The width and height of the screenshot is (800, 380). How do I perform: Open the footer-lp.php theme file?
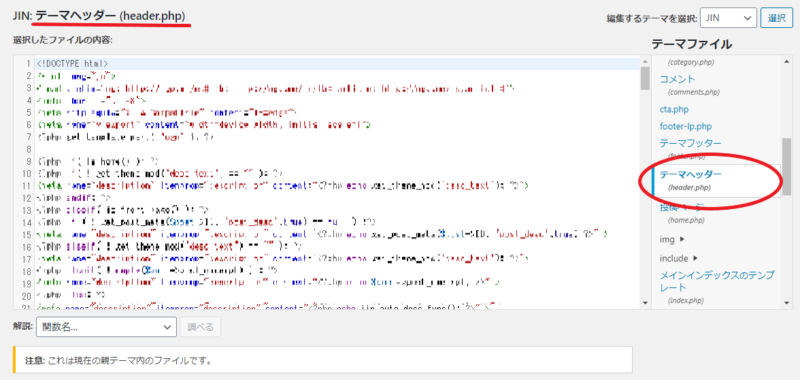click(685, 126)
